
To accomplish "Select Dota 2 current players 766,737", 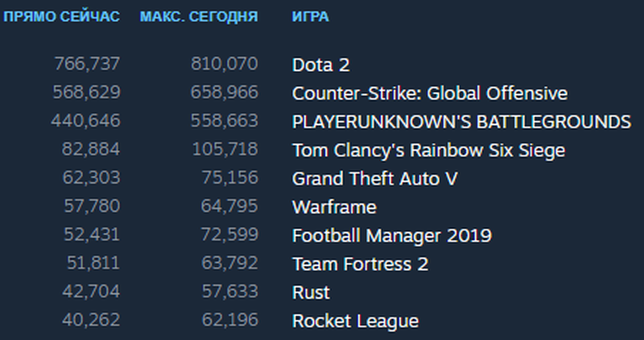I will click(87, 64).
